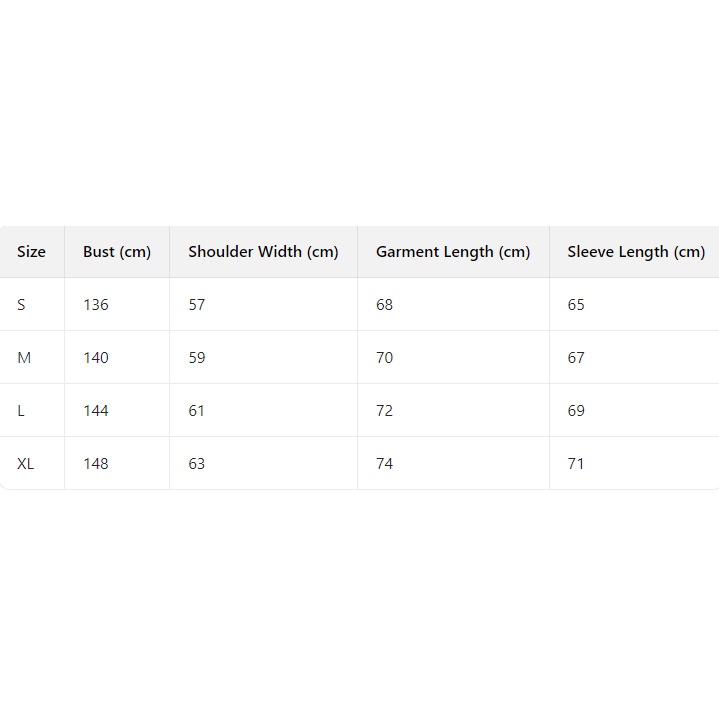
Task: Select the size XL row label
Action: pos(26,464)
